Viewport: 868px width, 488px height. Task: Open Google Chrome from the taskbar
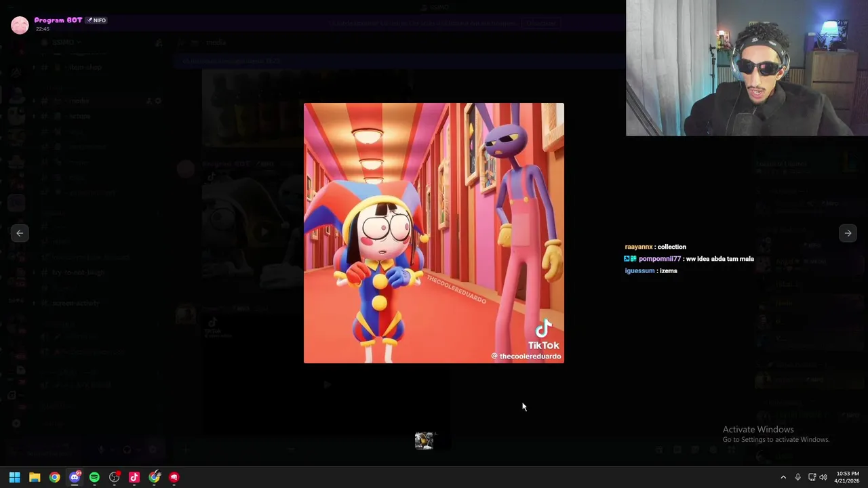[54, 477]
